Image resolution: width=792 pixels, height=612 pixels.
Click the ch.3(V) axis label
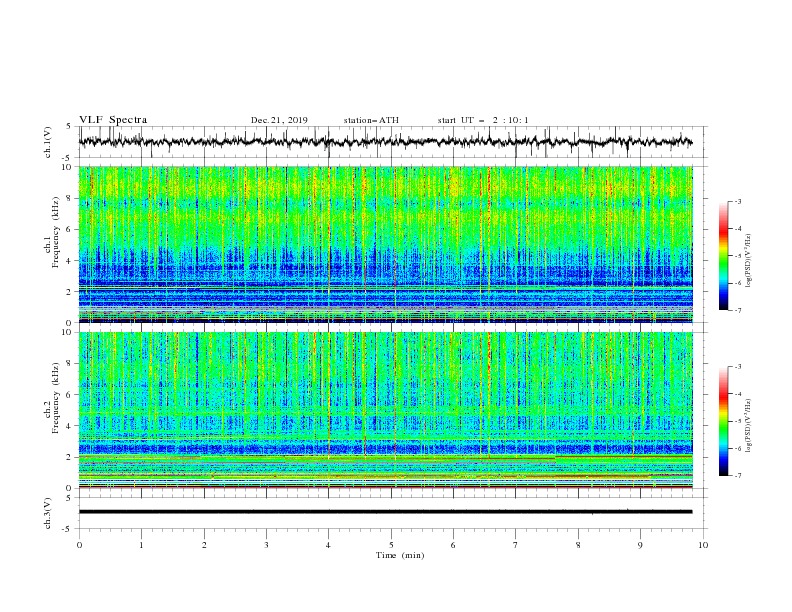(x=48, y=513)
